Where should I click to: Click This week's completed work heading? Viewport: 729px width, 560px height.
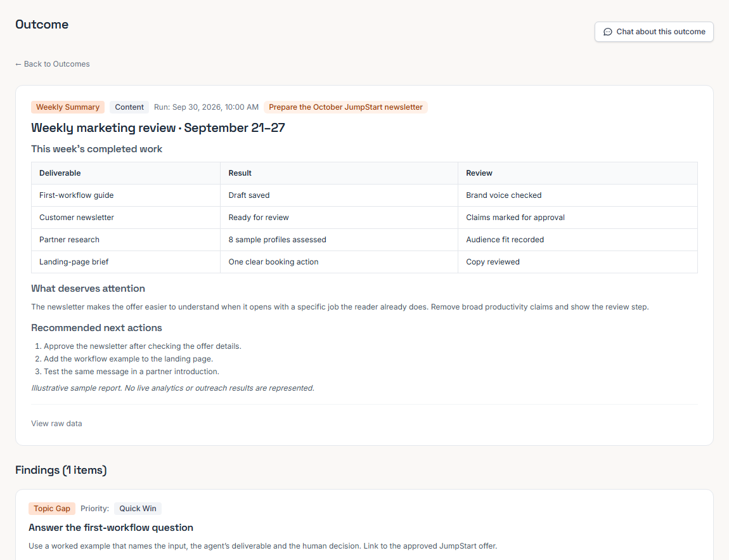(x=97, y=149)
